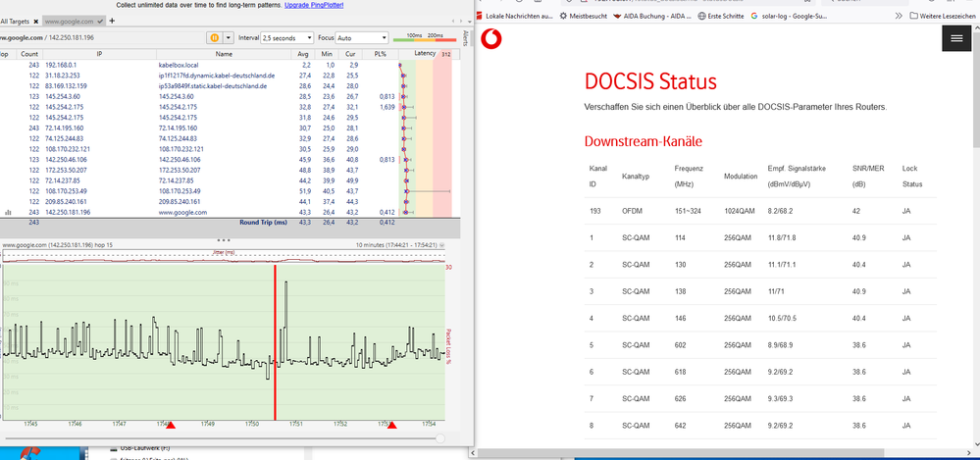Sort by the Name column header
This screenshot has height=460, width=980.
224,54
